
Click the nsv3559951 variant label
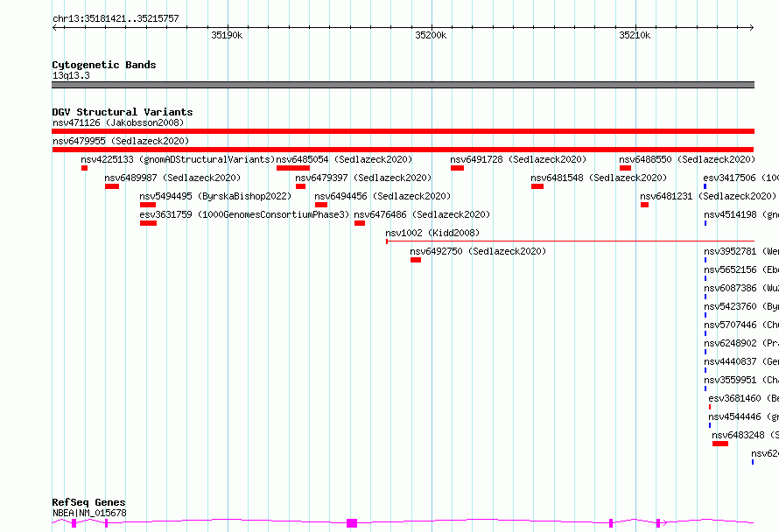(x=741, y=380)
